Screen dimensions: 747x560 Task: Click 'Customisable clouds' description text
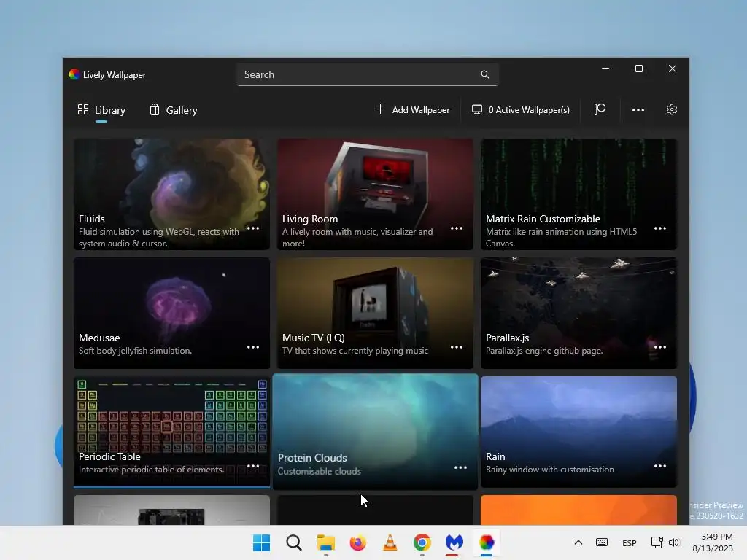[320, 472]
